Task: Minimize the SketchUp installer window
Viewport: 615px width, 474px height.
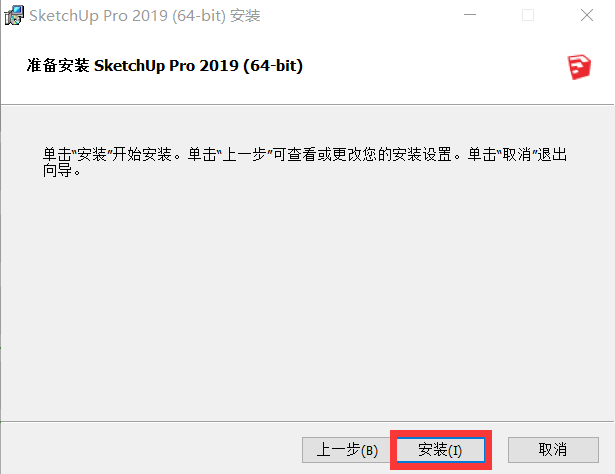Action: coord(469,15)
